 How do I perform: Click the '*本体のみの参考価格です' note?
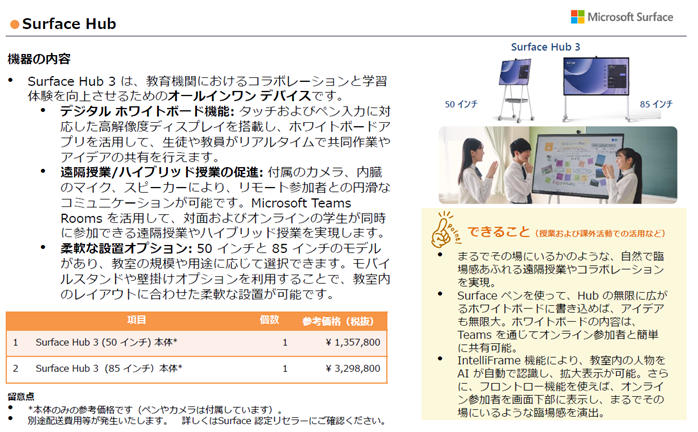tap(155, 409)
